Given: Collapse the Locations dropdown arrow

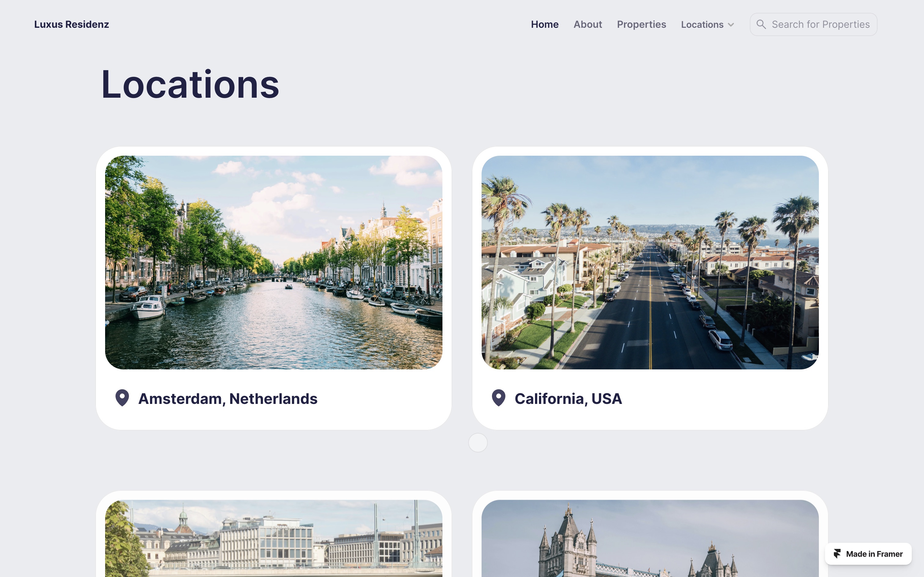Looking at the screenshot, I should (x=731, y=24).
